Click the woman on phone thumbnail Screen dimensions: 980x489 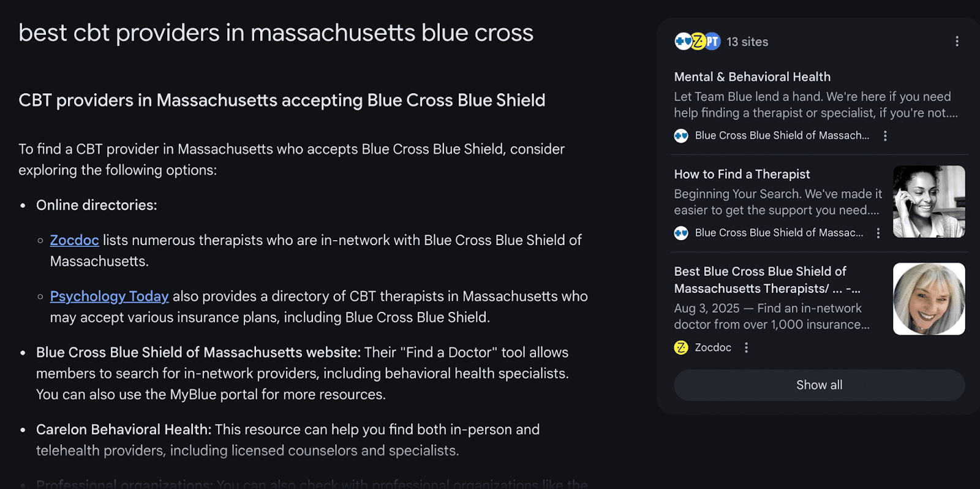(929, 202)
